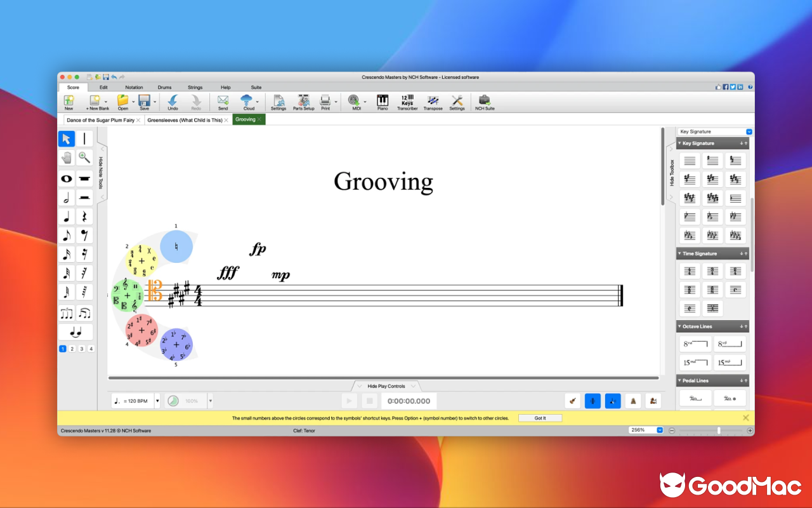Select the Hand pan tool
Image resolution: width=812 pixels, height=508 pixels.
[66, 157]
